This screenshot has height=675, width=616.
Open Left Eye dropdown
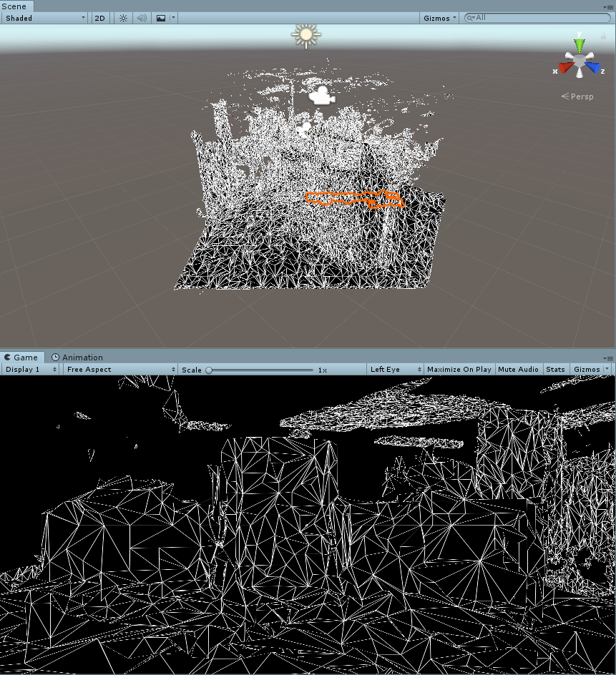point(396,370)
